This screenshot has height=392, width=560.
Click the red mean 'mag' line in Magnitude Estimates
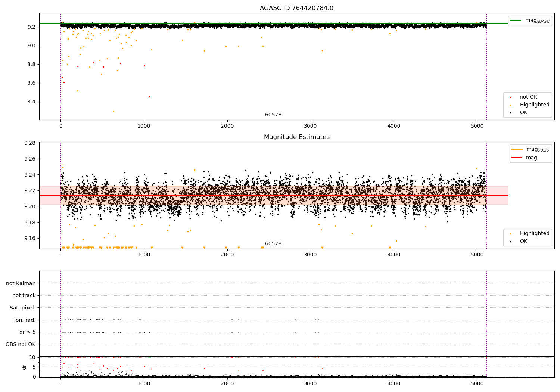pos(274,195)
